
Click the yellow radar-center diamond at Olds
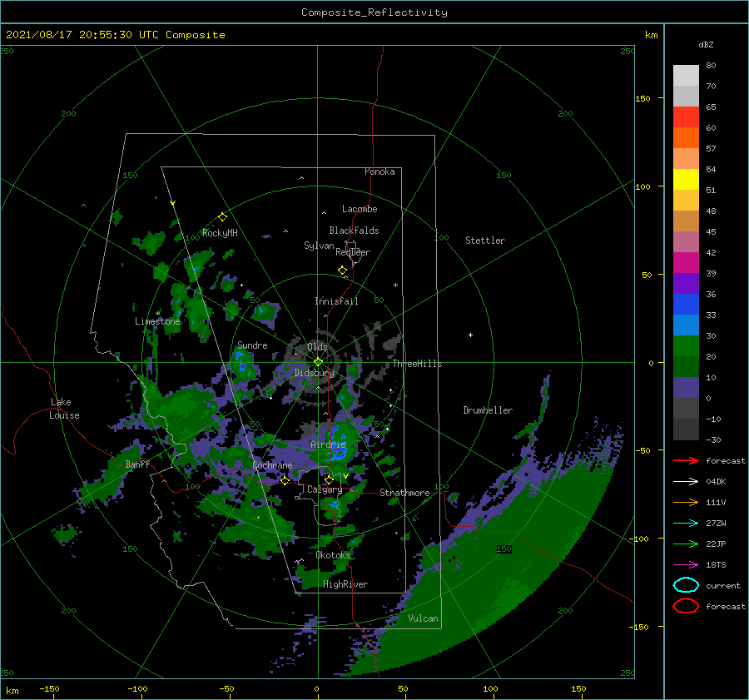pos(318,362)
